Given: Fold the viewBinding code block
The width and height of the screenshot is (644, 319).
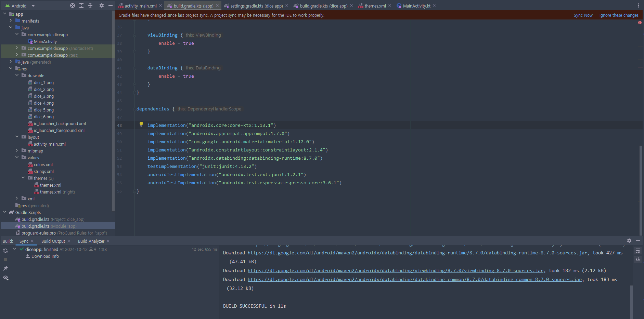Looking at the screenshot, I should 134,35.
